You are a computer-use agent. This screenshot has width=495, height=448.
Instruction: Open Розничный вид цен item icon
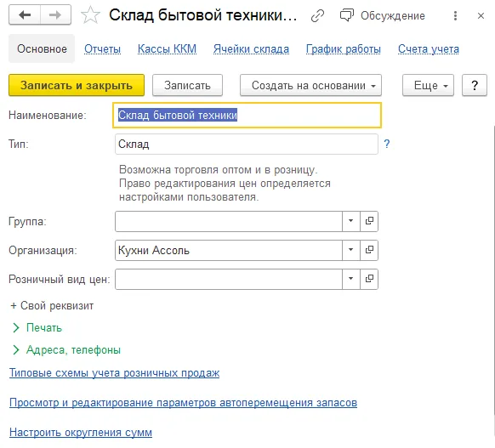point(369,279)
